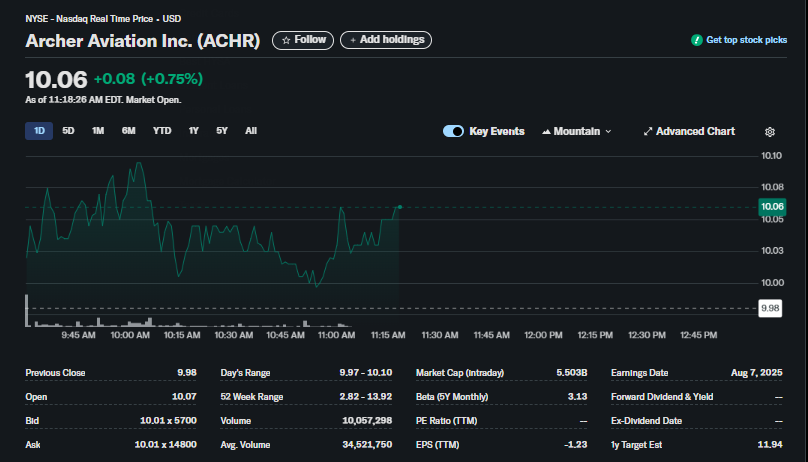Click the Avg. Volume value 34,521,750

pos(367,444)
